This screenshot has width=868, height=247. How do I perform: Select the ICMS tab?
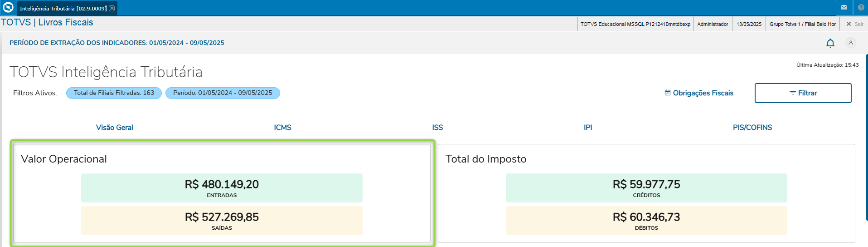point(282,128)
